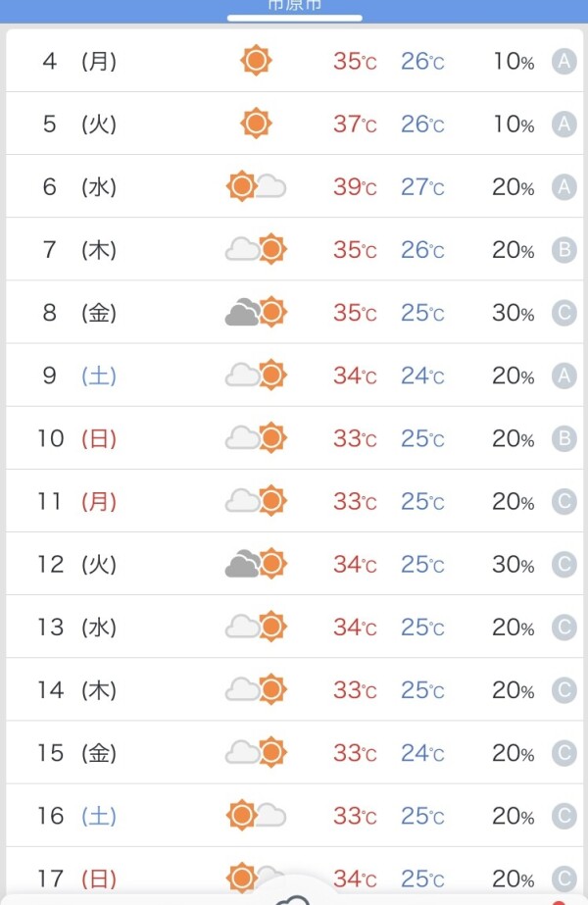Select the 市原市 location tab at top
This screenshot has width=588, height=905.
294,7
